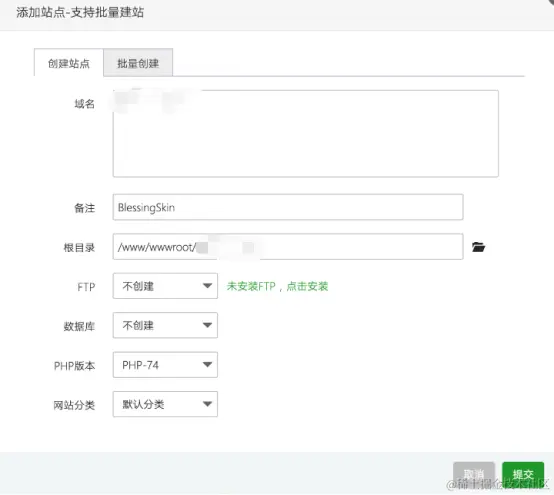Expand the FTP 不创建 dropdown
The image size is (554, 495).
point(165,286)
